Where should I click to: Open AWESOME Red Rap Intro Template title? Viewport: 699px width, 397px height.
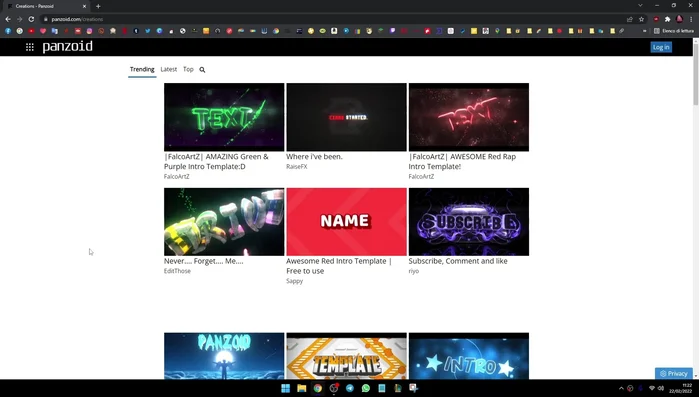tap(462, 162)
